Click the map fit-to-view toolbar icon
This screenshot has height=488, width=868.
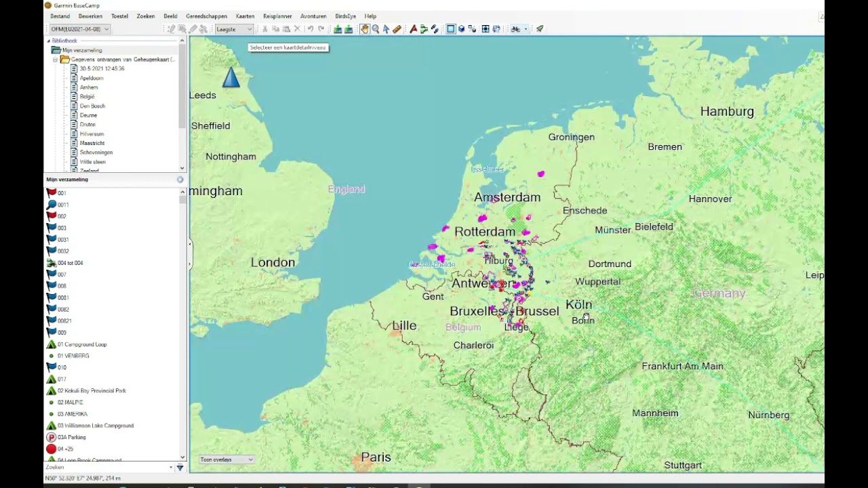[486, 29]
